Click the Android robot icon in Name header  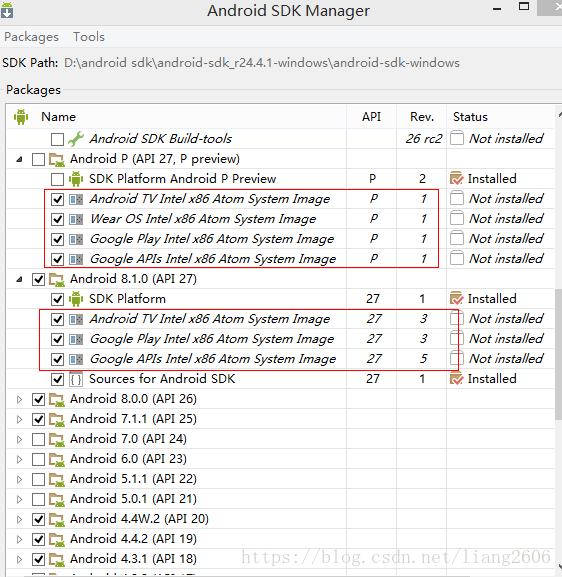(21, 117)
